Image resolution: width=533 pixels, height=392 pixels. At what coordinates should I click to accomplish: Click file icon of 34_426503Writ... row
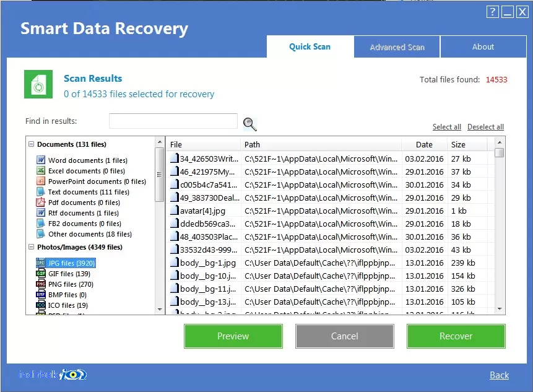pos(175,158)
